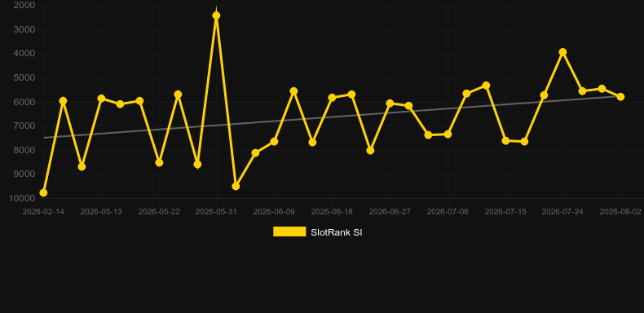Click the 7000 y-axis label

tap(24, 126)
